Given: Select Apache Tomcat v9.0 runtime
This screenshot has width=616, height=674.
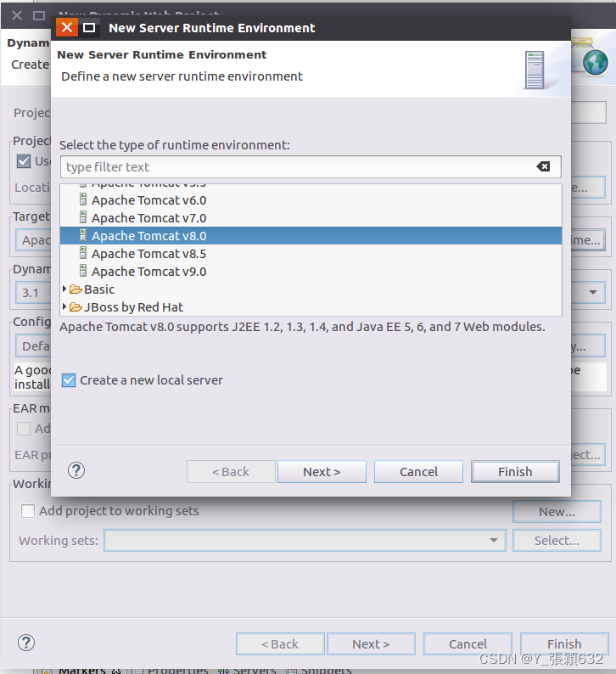Looking at the screenshot, I should click(311, 272).
